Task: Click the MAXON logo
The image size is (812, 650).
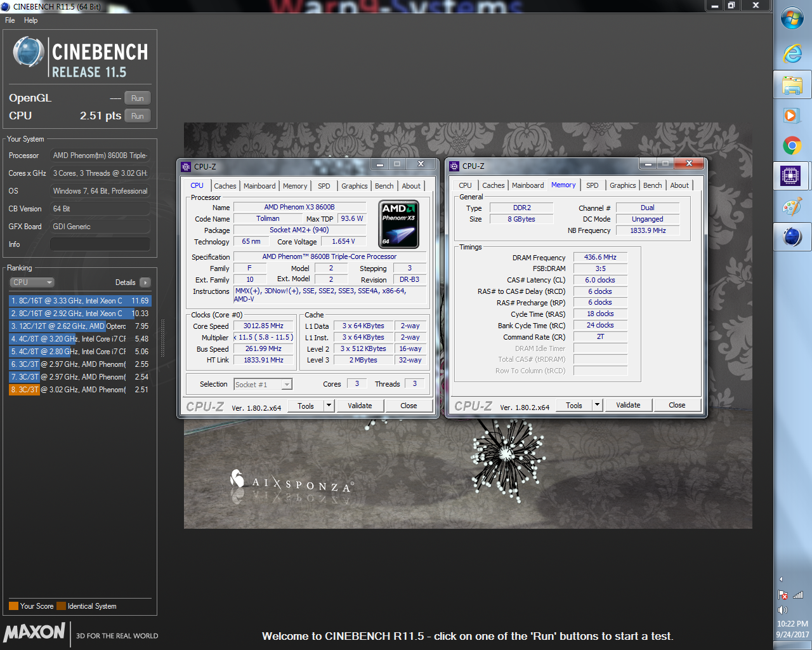Action: [35, 632]
